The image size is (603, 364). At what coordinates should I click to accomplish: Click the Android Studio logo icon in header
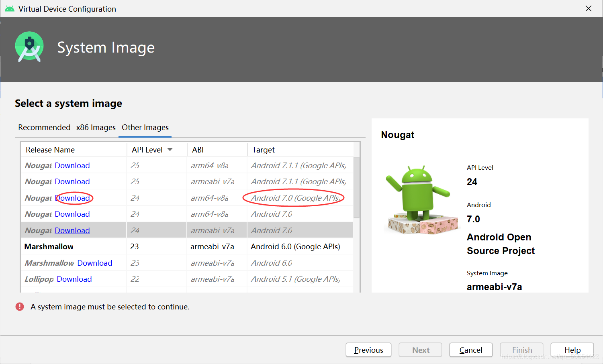(x=29, y=47)
